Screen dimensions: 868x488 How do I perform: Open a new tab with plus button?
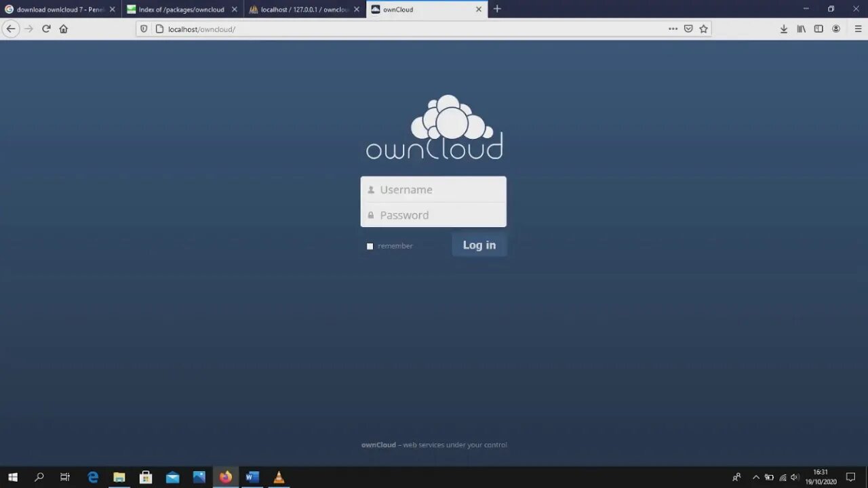click(x=497, y=9)
